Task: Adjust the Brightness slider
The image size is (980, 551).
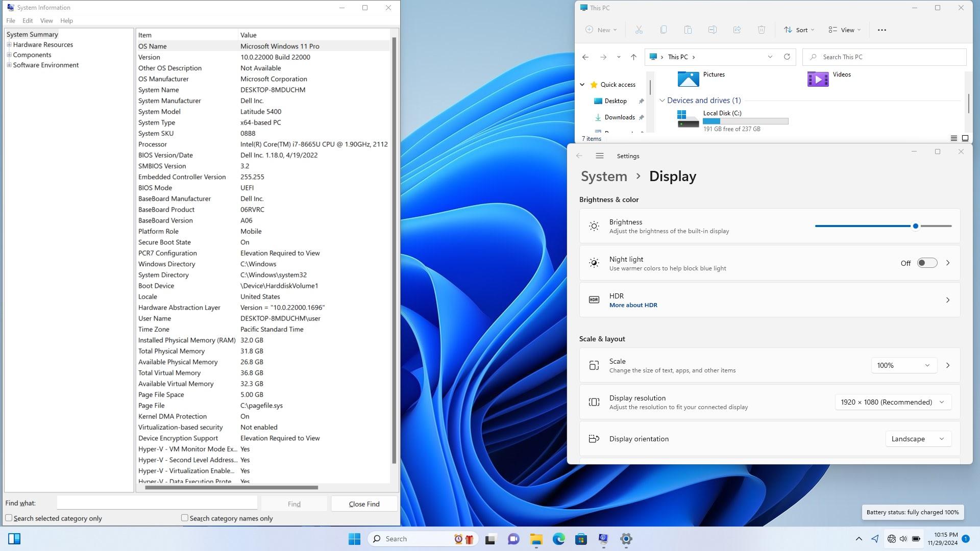Action: click(916, 226)
